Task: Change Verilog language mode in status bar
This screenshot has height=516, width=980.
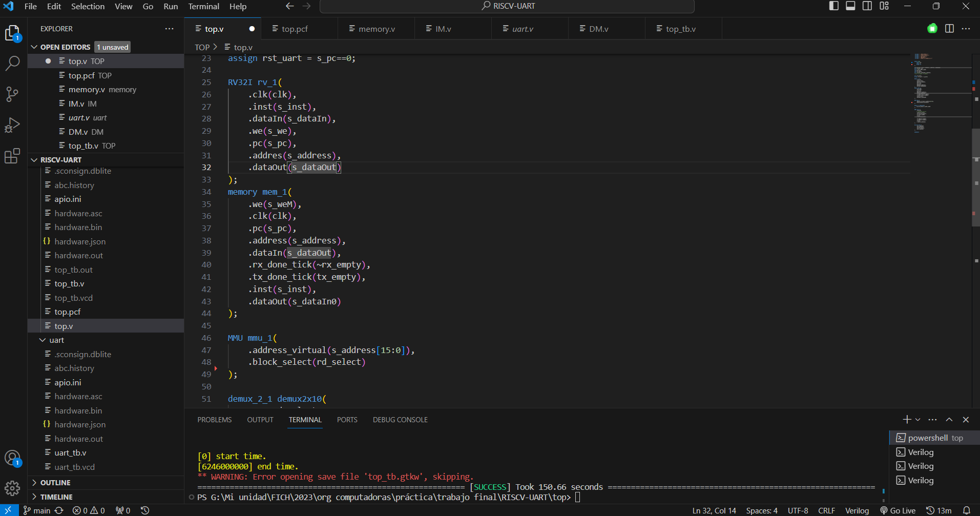Action: 857,510
